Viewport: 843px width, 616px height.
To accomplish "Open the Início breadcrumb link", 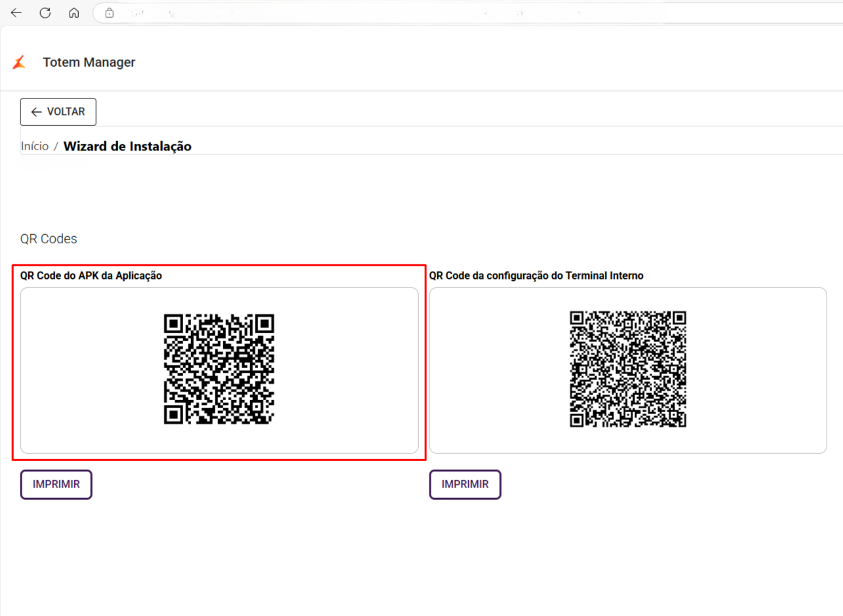I will coord(35,146).
